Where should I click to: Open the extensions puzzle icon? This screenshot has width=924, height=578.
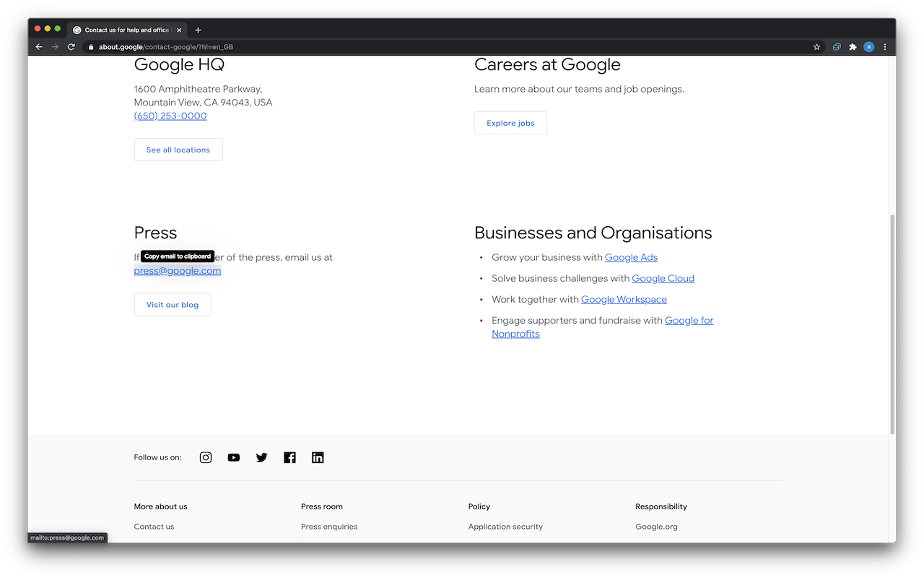pos(853,47)
